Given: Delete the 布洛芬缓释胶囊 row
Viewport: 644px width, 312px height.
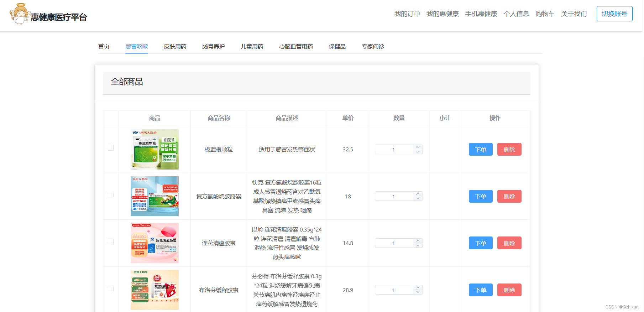Looking at the screenshot, I should click(509, 290).
